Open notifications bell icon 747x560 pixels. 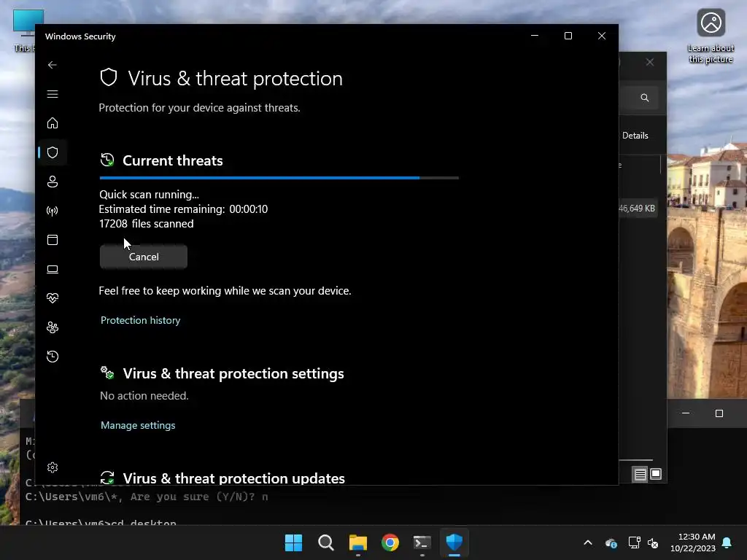[727, 542]
